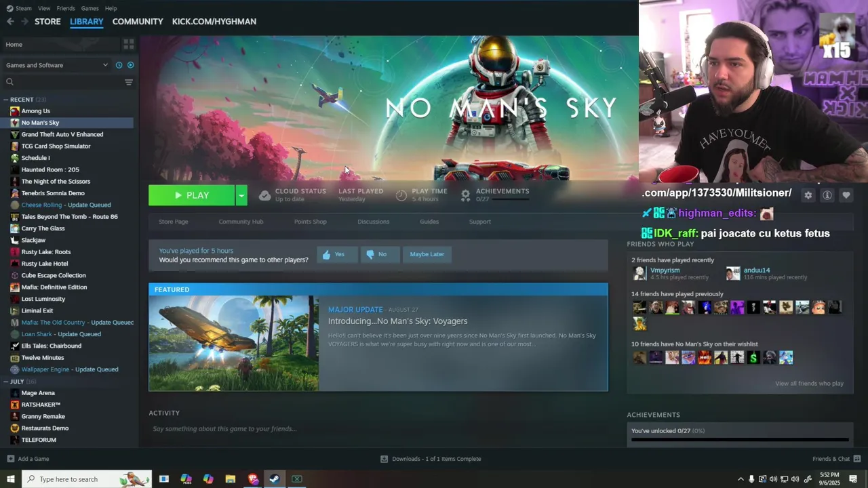Collapse the RECENT section
The image size is (868, 488).
(x=5, y=100)
